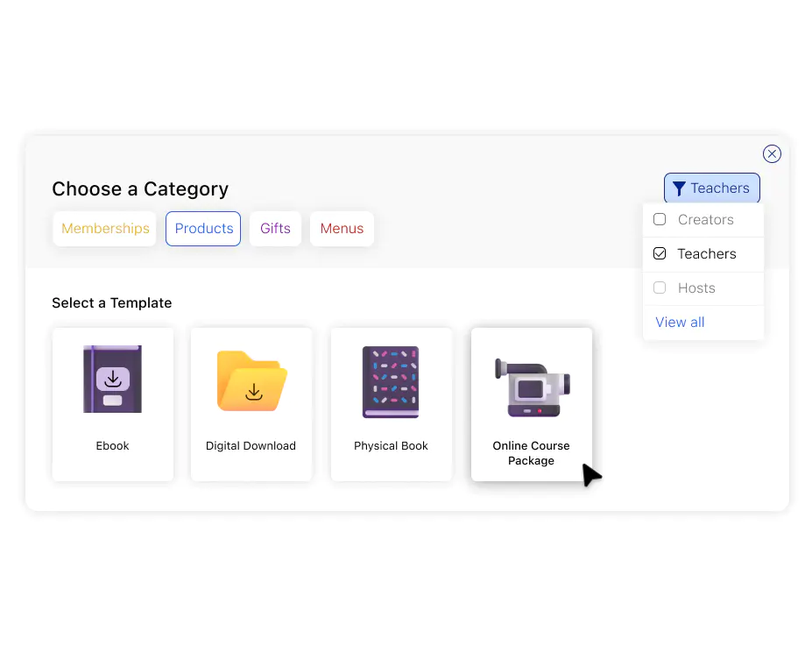Check the Hosts checkbox

click(660, 288)
